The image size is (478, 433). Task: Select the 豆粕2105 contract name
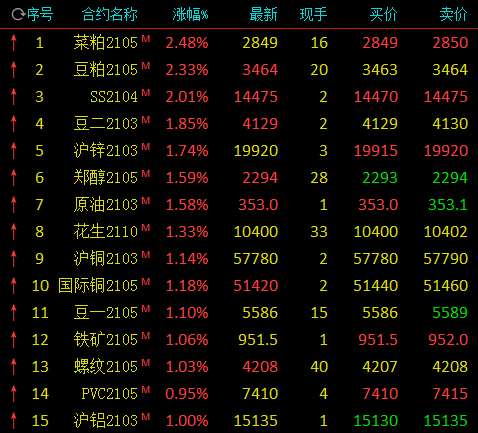pos(106,70)
